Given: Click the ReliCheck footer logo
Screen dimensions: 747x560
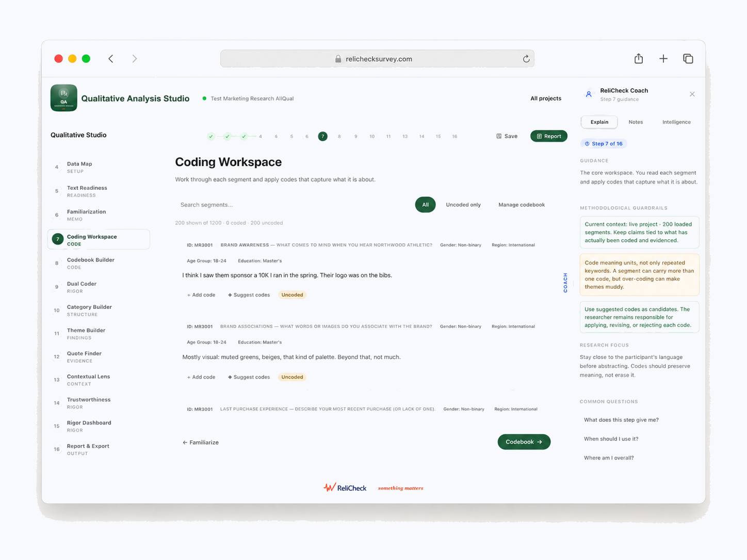Looking at the screenshot, I should click(x=345, y=488).
